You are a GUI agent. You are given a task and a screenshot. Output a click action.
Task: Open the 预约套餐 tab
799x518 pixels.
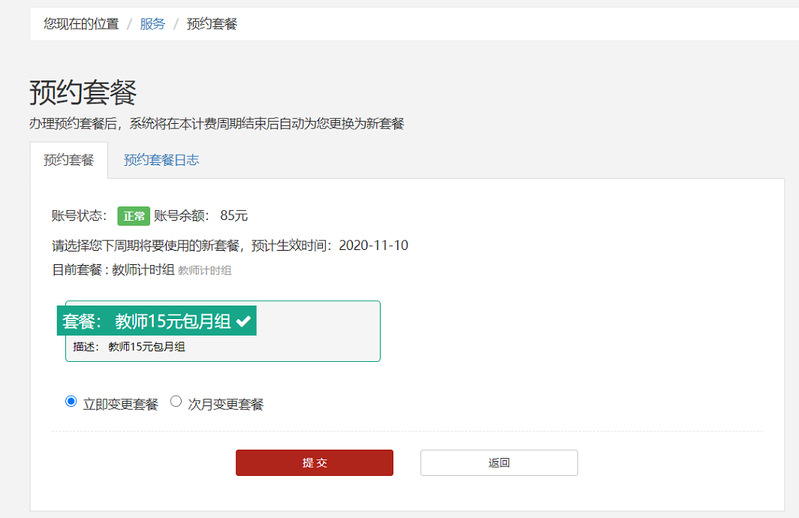(69, 160)
